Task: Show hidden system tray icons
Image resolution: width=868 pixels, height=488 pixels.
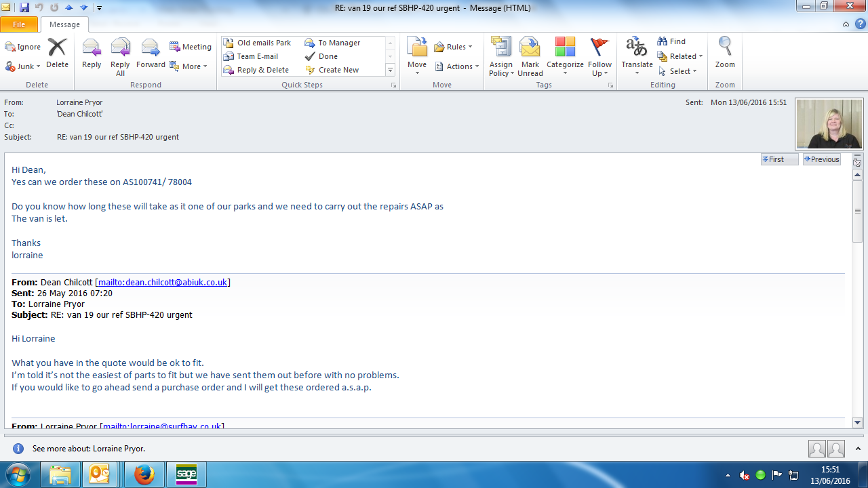Action: pos(728,475)
